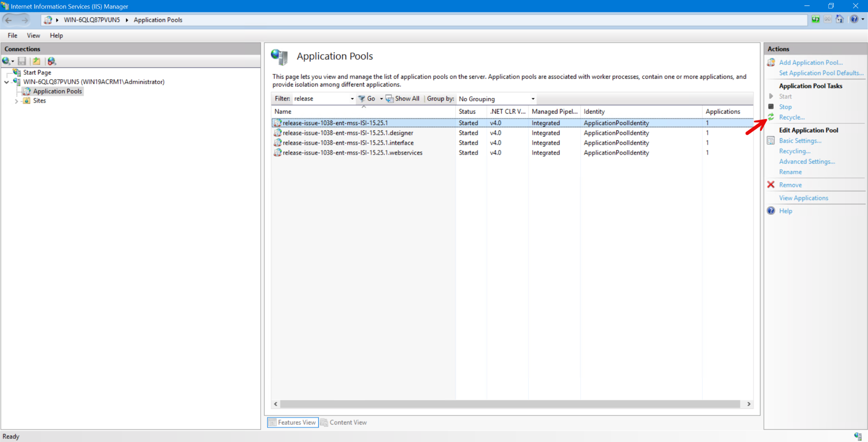Open the Group by dropdown
The height and width of the screenshot is (442, 868).
pyautogui.click(x=533, y=99)
